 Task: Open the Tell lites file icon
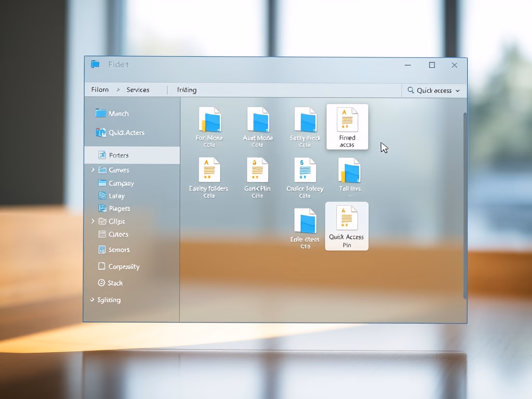pyautogui.click(x=350, y=170)
